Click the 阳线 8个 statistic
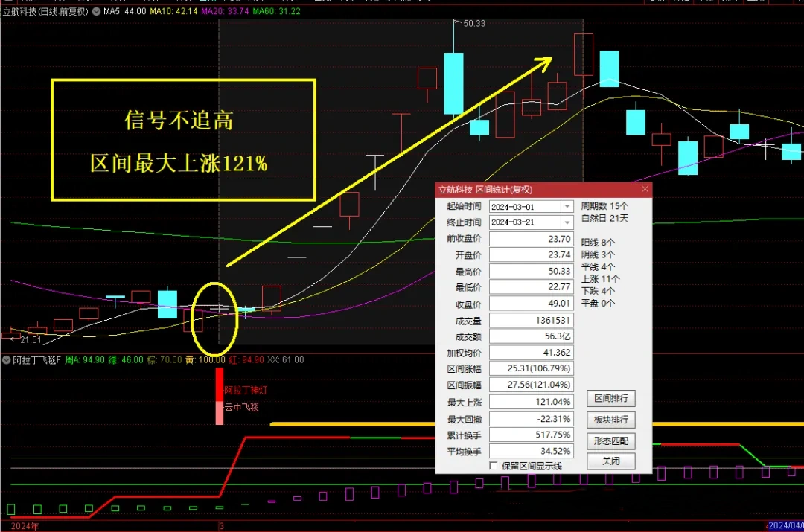804x532 pixels. point(598,243)
